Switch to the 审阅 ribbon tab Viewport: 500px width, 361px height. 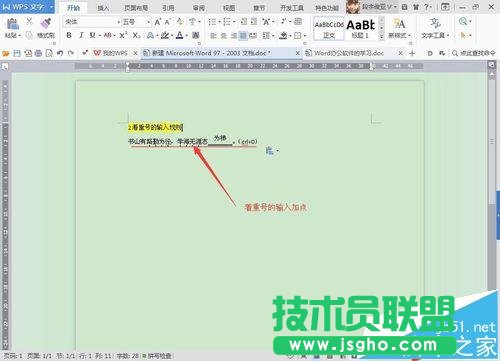coord(199,8)
